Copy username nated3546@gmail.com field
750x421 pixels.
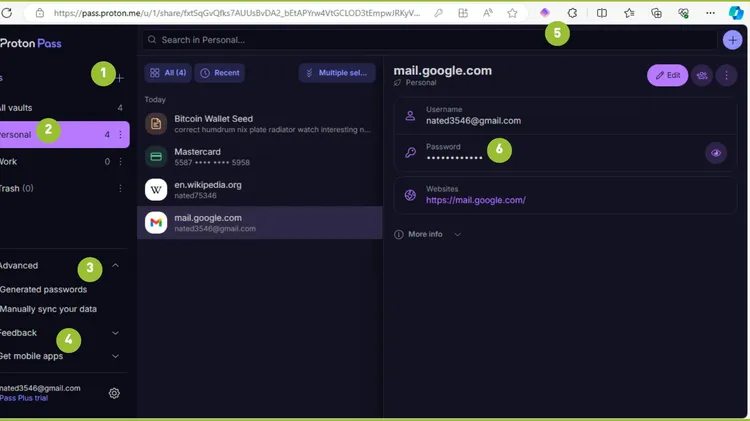pyautogui.click(x=565, y=116)
